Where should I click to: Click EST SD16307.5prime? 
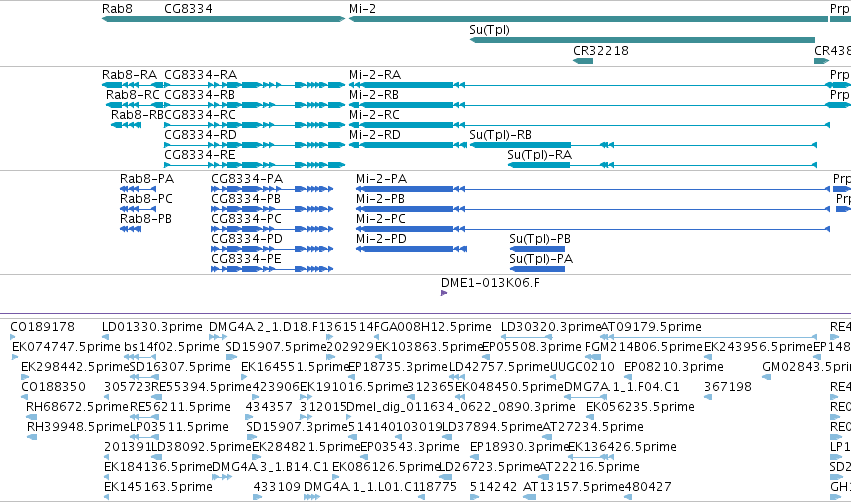(180, 367)
